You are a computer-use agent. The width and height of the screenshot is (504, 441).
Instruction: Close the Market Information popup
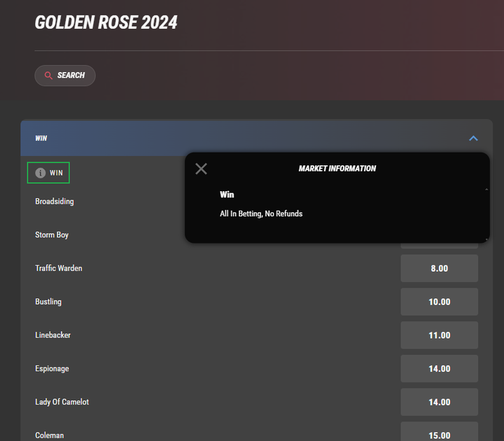tap(201, 169)
